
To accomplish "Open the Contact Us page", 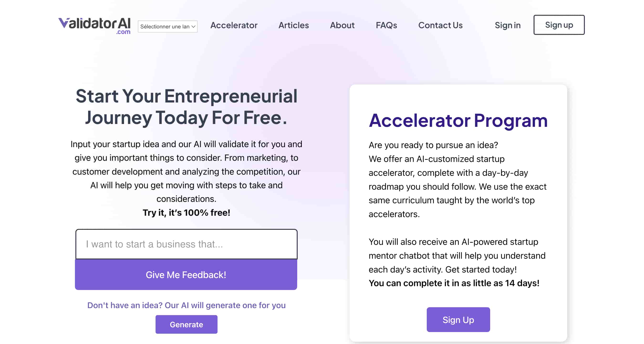I will [x=440, y=25].
